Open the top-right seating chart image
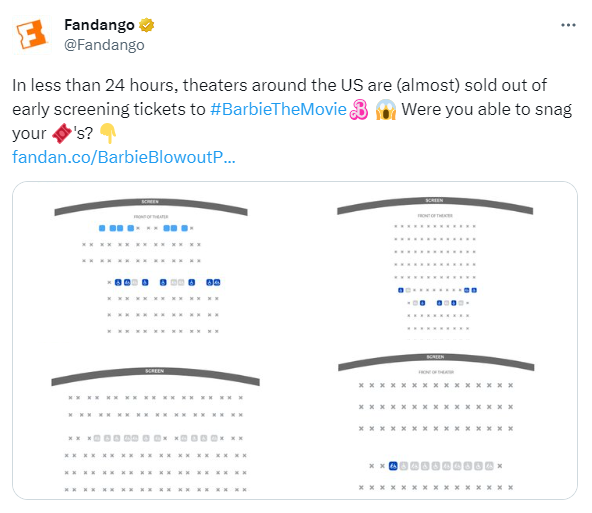Screen dimensions: 592x513 point(435,266)
